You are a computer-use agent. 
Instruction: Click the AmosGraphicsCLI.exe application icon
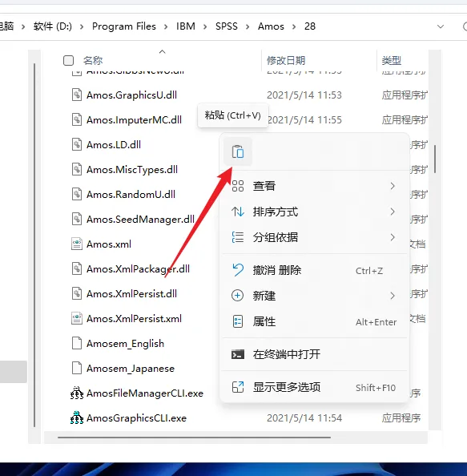[x=77, y=418]
